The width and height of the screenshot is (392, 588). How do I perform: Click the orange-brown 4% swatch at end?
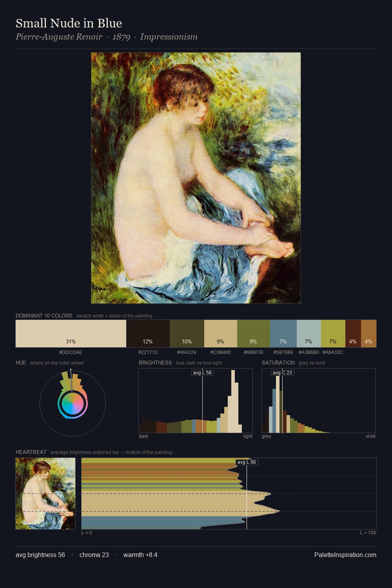point(368,334)
